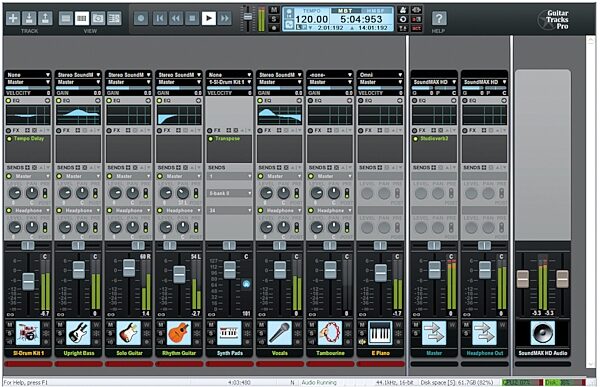This screenshot has width=600, height=387.
Task: Click the Add Track plus icon
Action: [13, 18]
